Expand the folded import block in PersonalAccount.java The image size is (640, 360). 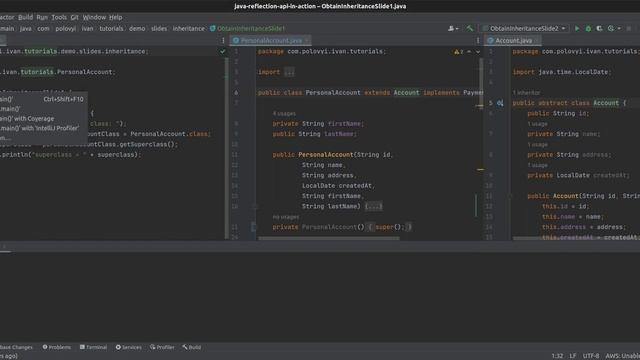[x=289, y=72]
